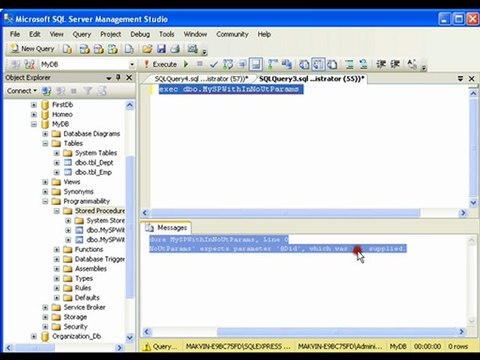
Task: Expand the FirstDb database node
Action: (x=34, y=105)
